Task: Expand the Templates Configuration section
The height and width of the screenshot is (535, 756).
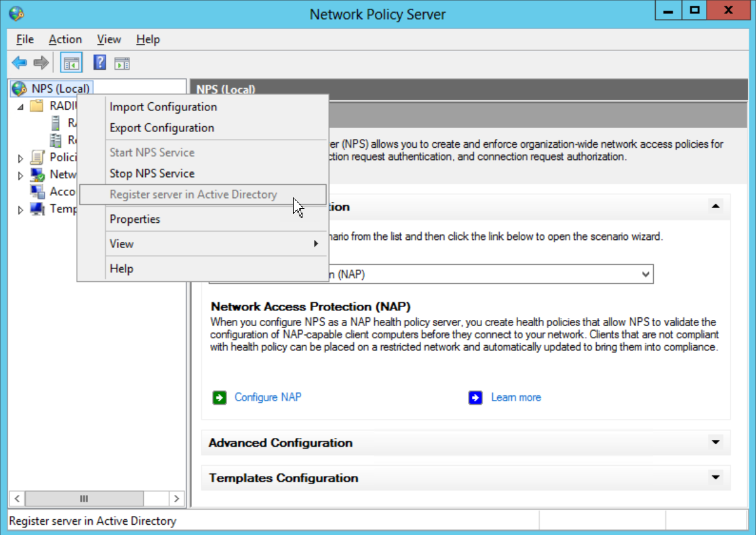Action: click(715, 477)
